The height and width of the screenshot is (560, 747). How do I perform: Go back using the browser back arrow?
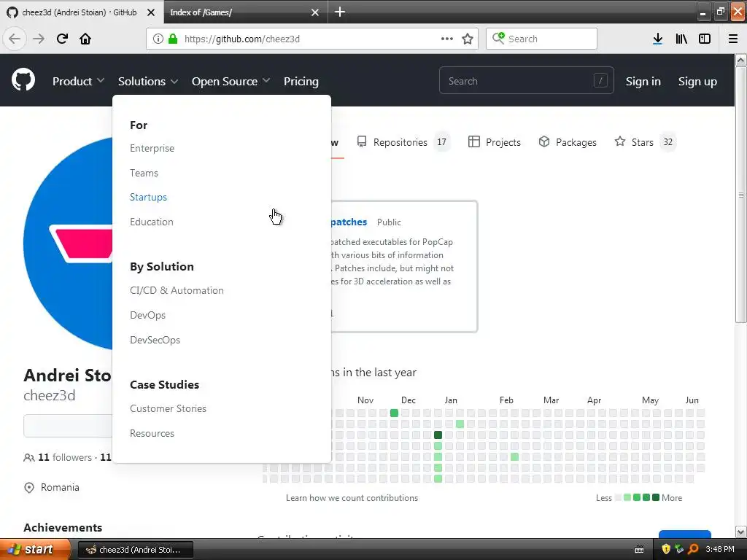[x=15, y=39]
